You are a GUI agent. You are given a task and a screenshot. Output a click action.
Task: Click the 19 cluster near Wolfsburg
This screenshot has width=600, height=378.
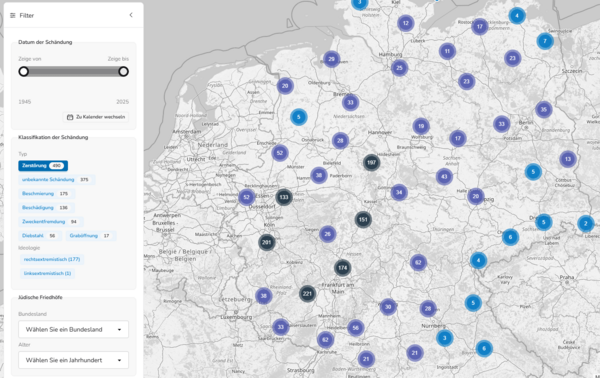421,126
